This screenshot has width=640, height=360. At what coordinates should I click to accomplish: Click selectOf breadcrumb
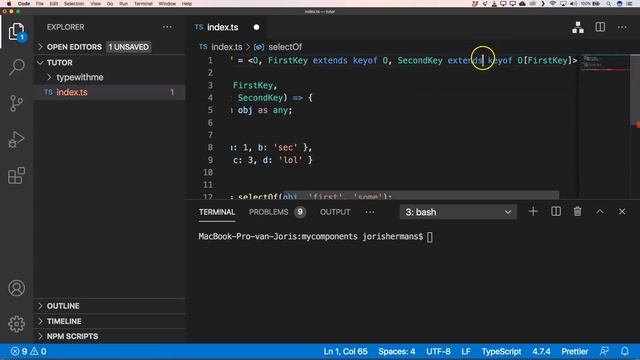tap(285, 47)
